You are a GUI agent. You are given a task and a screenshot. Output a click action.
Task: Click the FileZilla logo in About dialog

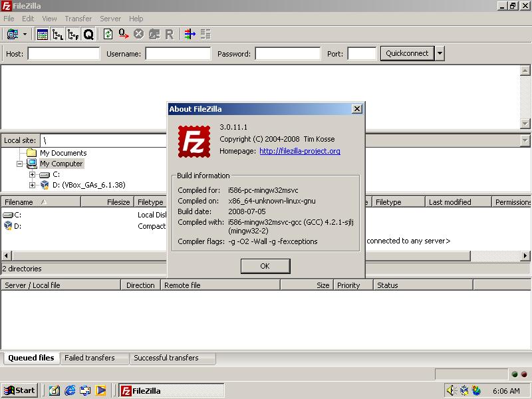(x=194, y=142)
